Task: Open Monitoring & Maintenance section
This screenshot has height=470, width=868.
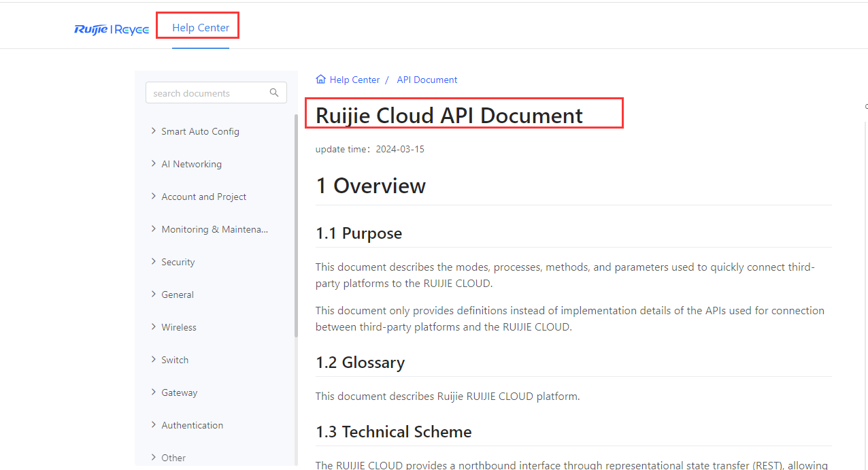Action: pos(214,229)
